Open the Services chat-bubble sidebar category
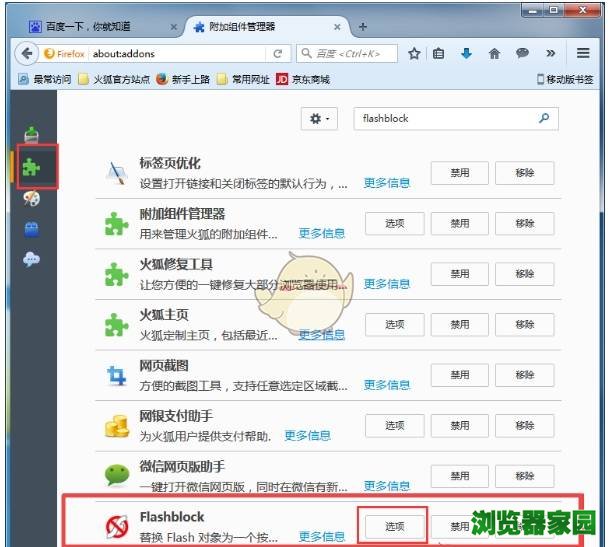This screenshot has width=615, height=547. point(32,259)
